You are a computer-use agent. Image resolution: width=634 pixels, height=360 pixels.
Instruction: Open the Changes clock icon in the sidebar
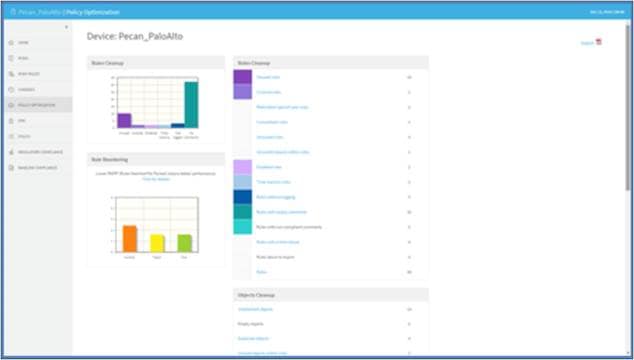click(11, 89)
